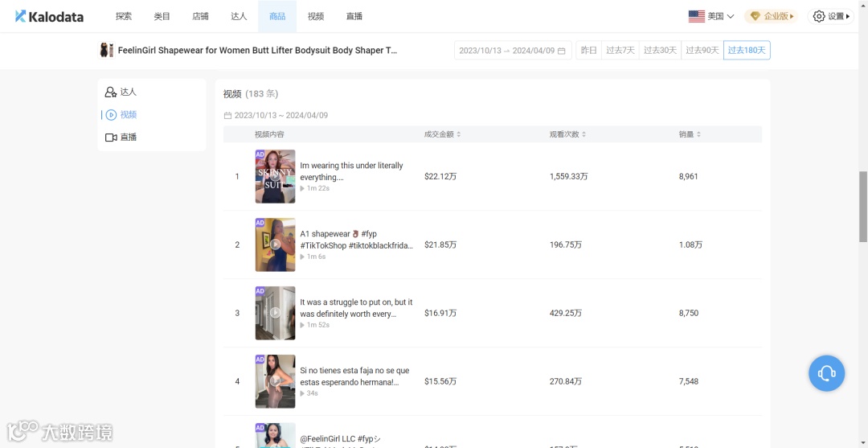Click the page vertical scrollbar thumb
Screen dimensions: 868x448
point(863,207)
